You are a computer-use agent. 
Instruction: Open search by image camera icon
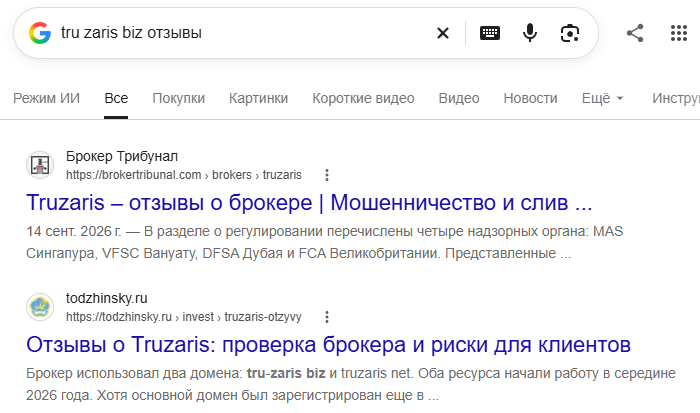click(570, 33)
